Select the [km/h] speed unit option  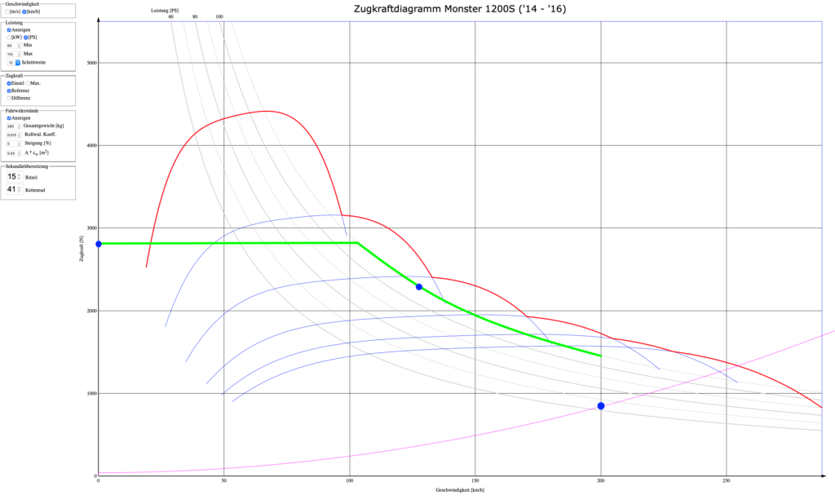click(26, 12)
